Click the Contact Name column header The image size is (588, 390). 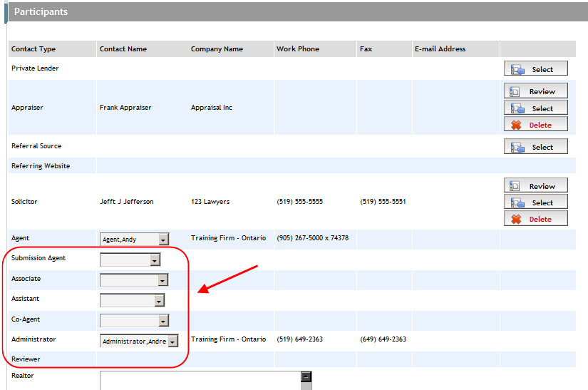(123, 48)
